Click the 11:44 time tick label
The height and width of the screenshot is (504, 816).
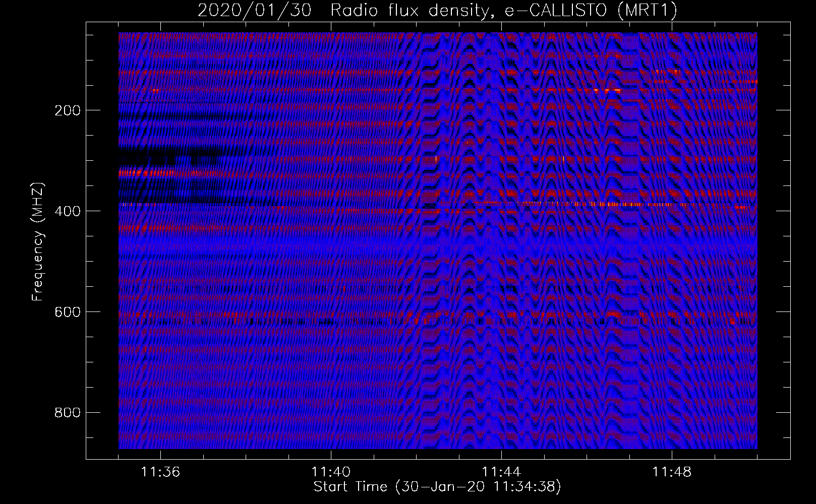pos(501,472)
